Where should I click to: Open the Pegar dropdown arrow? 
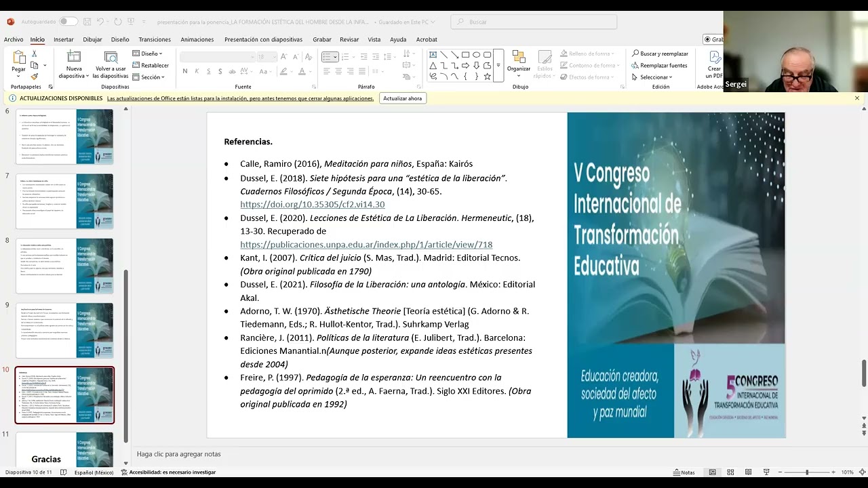click(x=18, y=75)
